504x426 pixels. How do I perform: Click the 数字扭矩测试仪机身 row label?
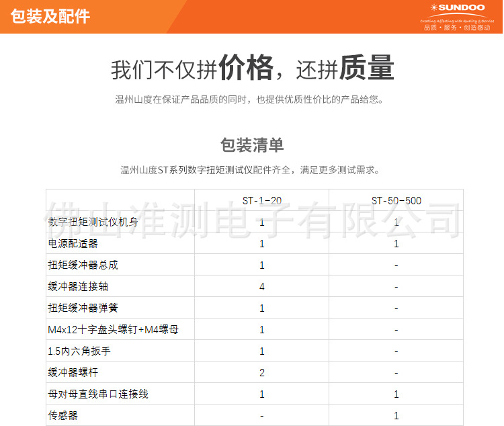93,222
